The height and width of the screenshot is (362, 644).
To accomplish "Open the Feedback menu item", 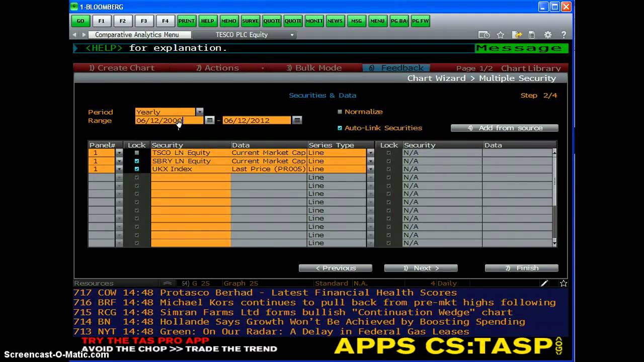I will pos(396,68).
